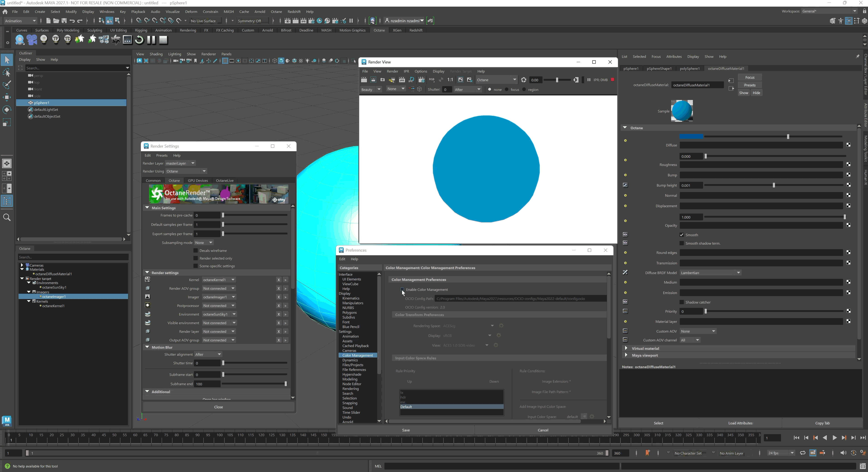Uncheck the Smooth checkbox
Screen dimensions: 868x472
[682, 235]
